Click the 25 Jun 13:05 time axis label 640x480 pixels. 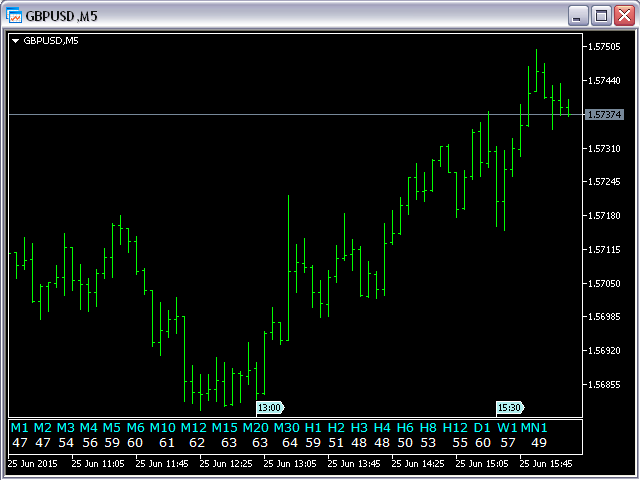290,464
